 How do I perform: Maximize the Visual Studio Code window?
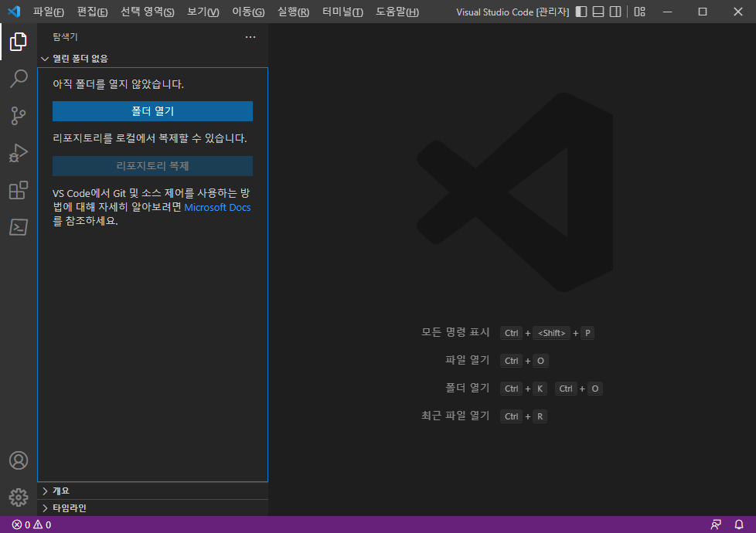[703, 12]
